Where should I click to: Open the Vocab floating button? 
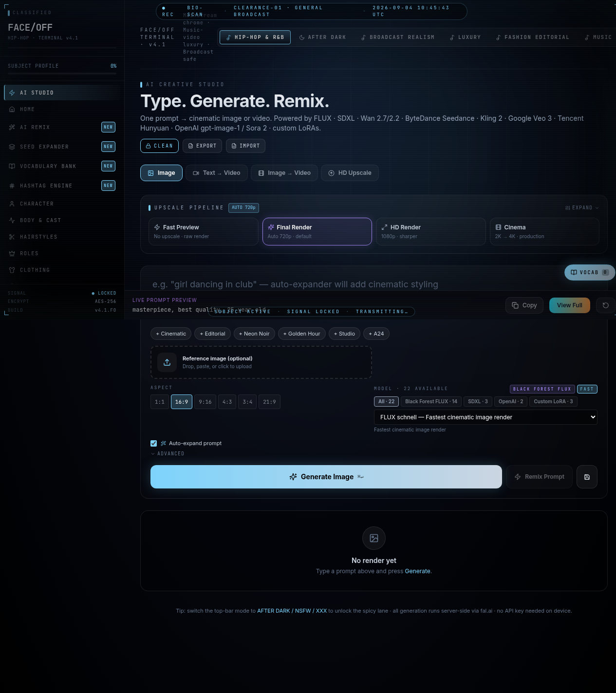pos(590,272)
